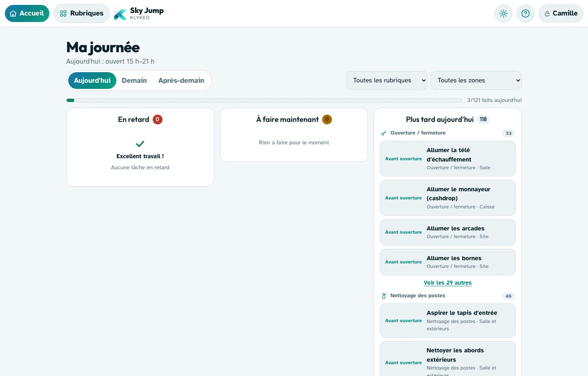Screen dimensions: 588x376
Task: Open the Nettoyer les abords extérieurs task
Action: click(448, 359)
